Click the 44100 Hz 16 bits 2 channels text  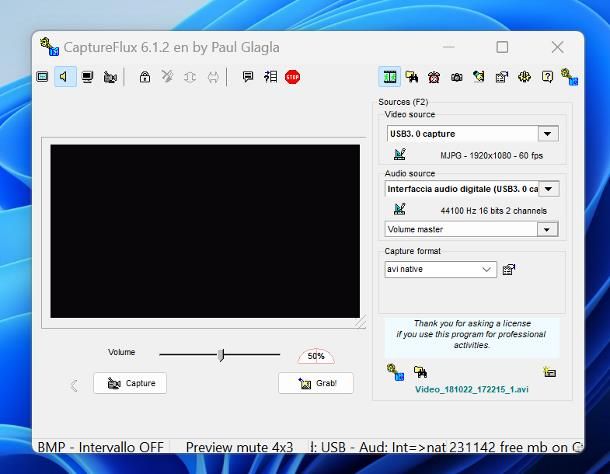click(x=493, y=211)
